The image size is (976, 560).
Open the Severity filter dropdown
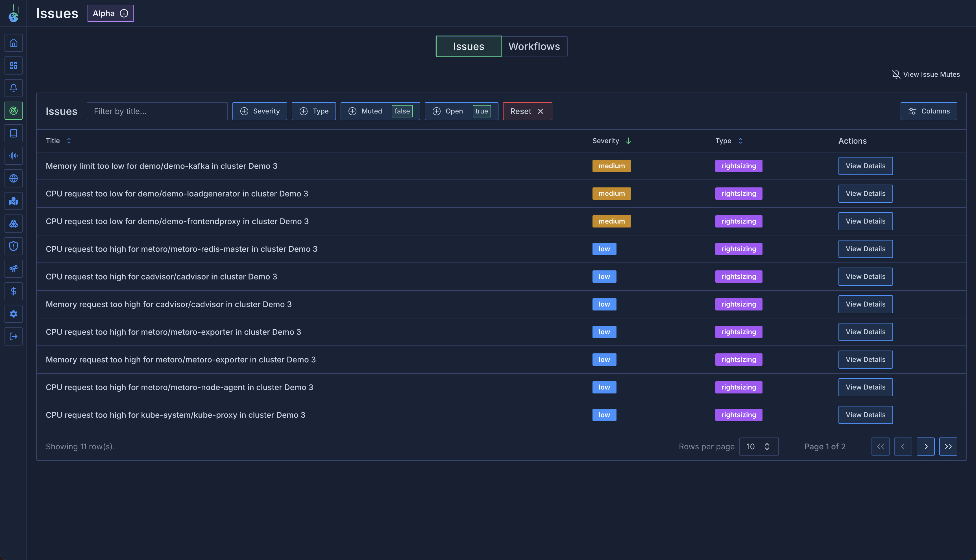click(x=260, y=111)
